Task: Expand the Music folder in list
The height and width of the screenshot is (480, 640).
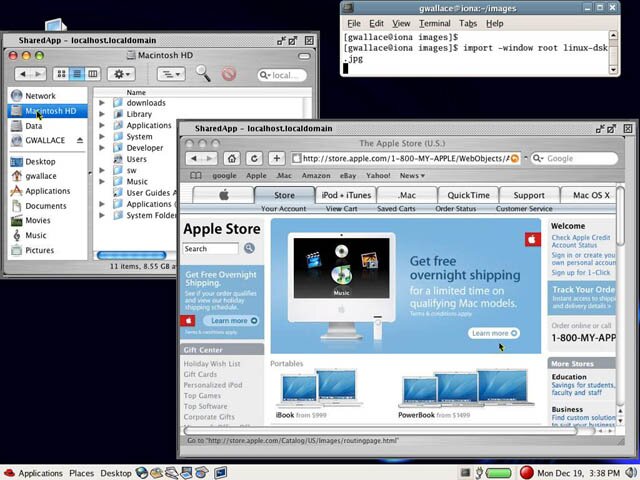Action: click(102, 182)
